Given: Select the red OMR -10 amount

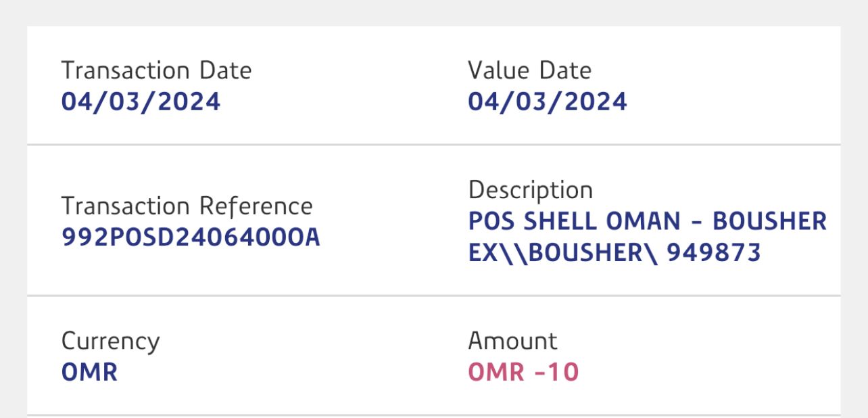Looking at the screenshot, I should coord(523,373).
